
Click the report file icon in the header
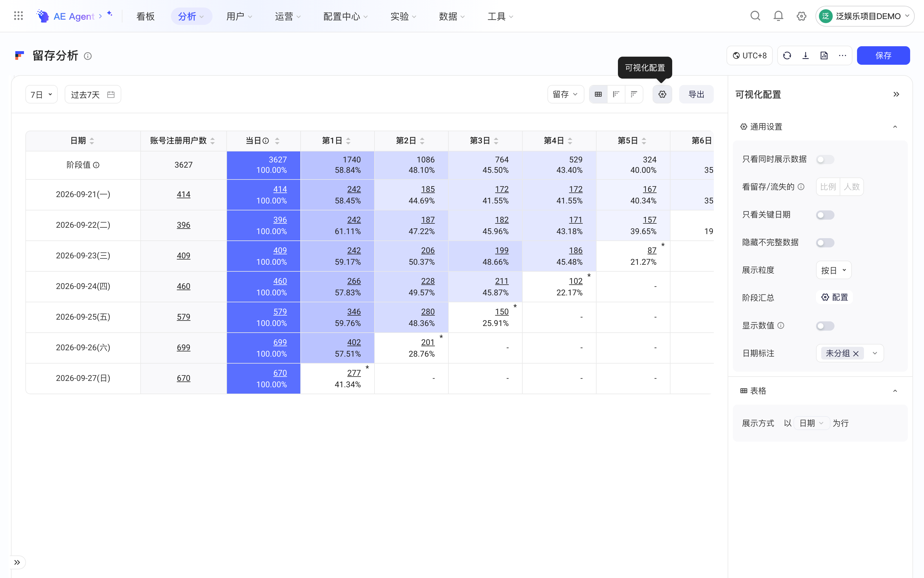[x=824, y=56]
